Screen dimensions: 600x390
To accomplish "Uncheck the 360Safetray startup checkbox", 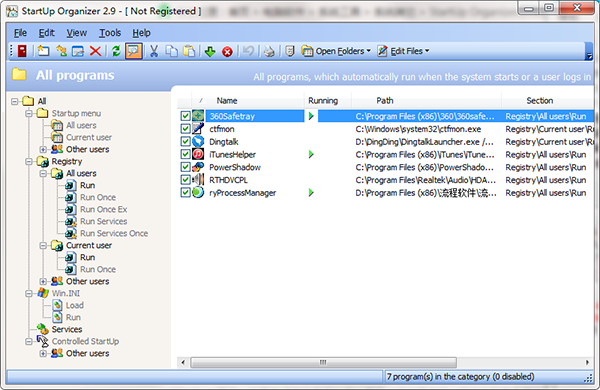I will 186,116.
